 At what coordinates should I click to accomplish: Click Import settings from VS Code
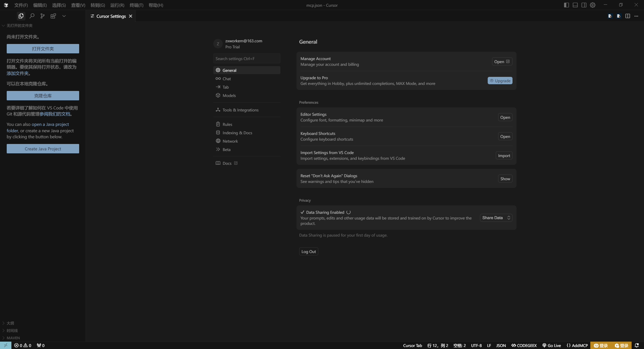504,155
